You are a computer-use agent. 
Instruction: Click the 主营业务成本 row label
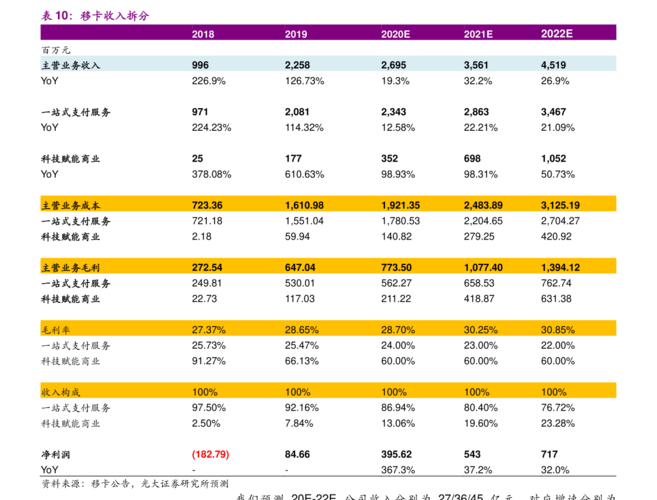(x=70, y=204)
